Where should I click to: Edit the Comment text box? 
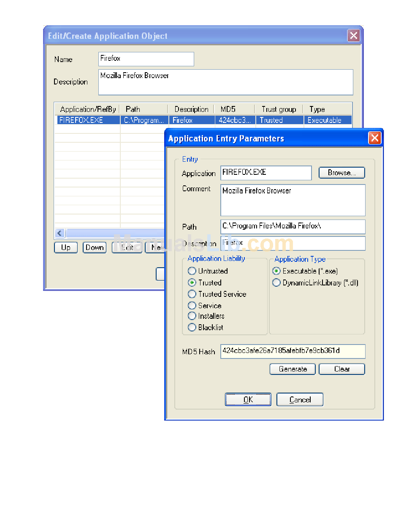293,200
